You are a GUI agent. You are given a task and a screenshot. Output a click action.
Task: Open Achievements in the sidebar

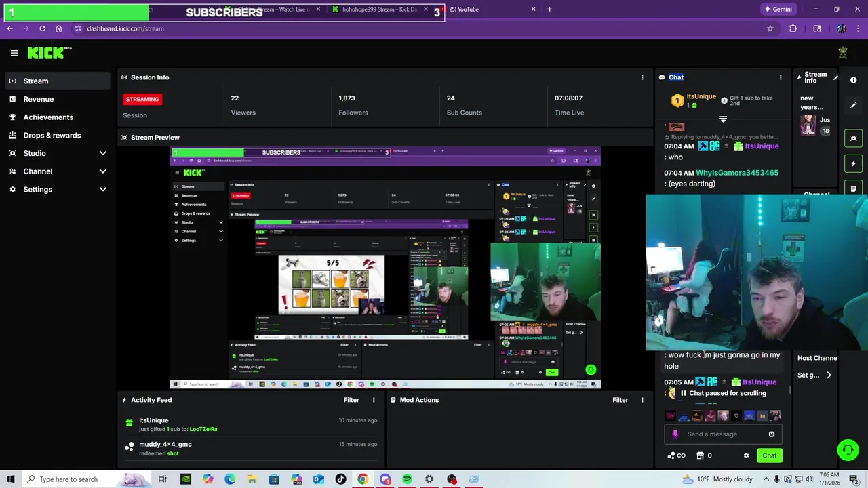[56, 117]
